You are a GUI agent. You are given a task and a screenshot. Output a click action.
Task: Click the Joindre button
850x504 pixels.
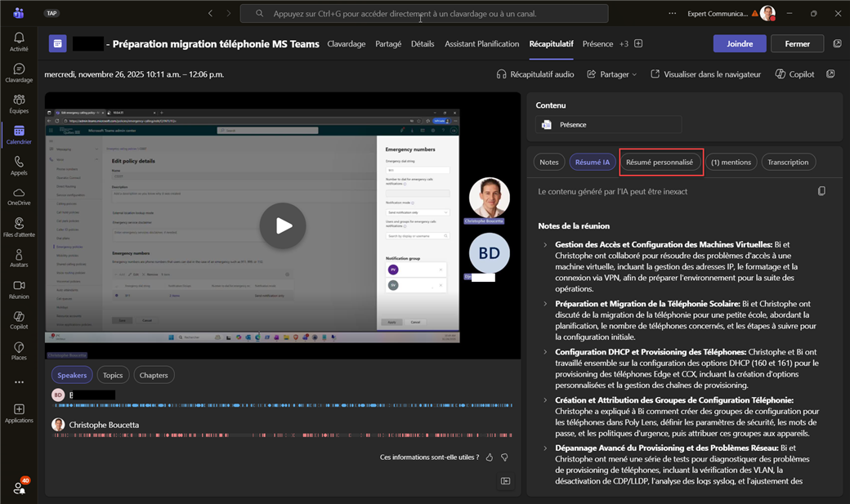pyautogui.click(x=740, y=44)
